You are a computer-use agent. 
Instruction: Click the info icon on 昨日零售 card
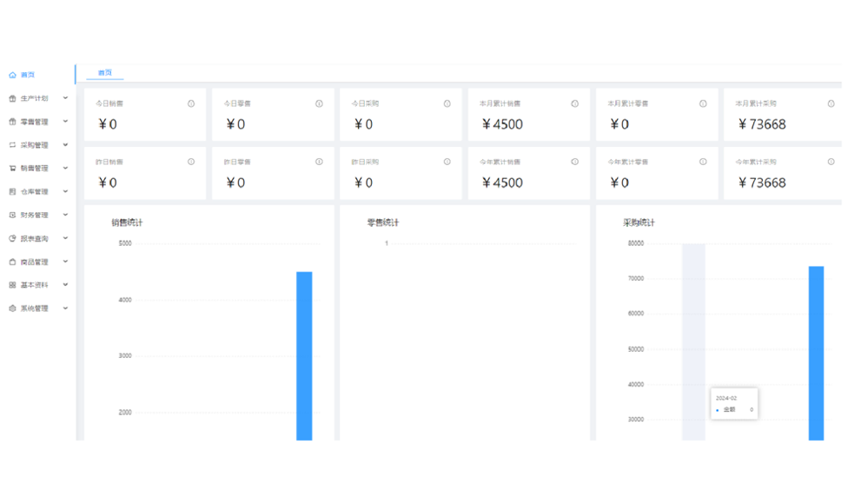pos(319,162)
